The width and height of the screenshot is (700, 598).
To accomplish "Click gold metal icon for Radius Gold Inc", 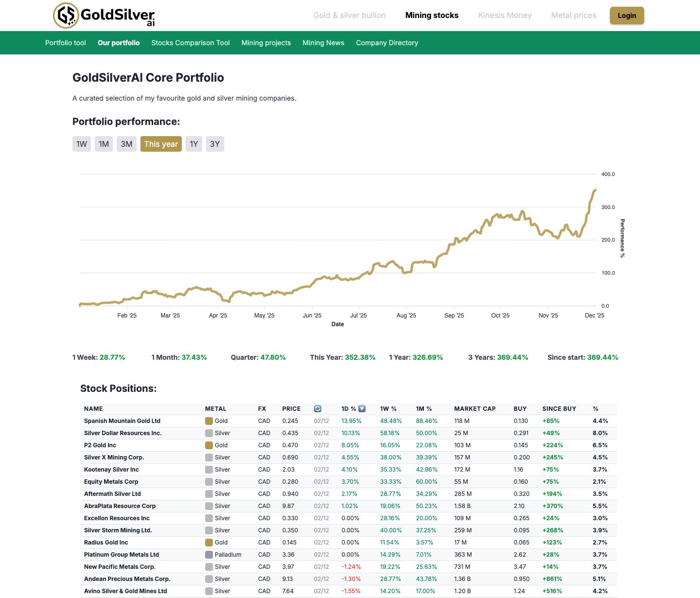I will 209,543.
